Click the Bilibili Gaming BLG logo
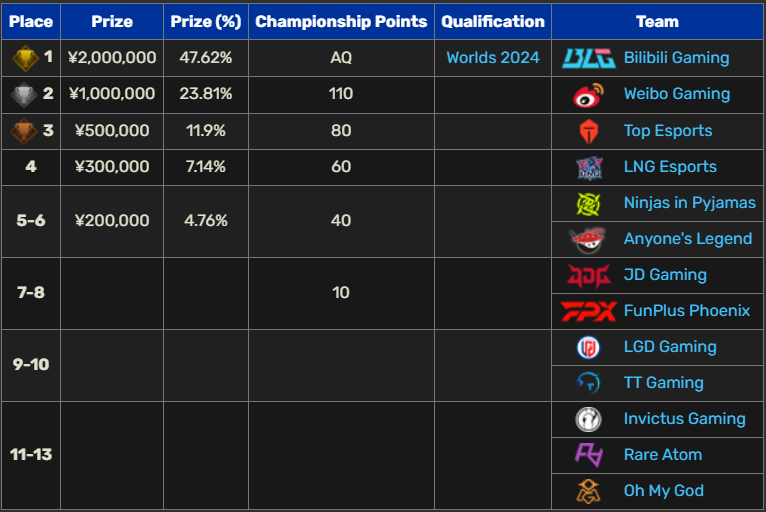The height and width of the screenshot is (512, 766). pyautogui.click(x=589, y=58)
